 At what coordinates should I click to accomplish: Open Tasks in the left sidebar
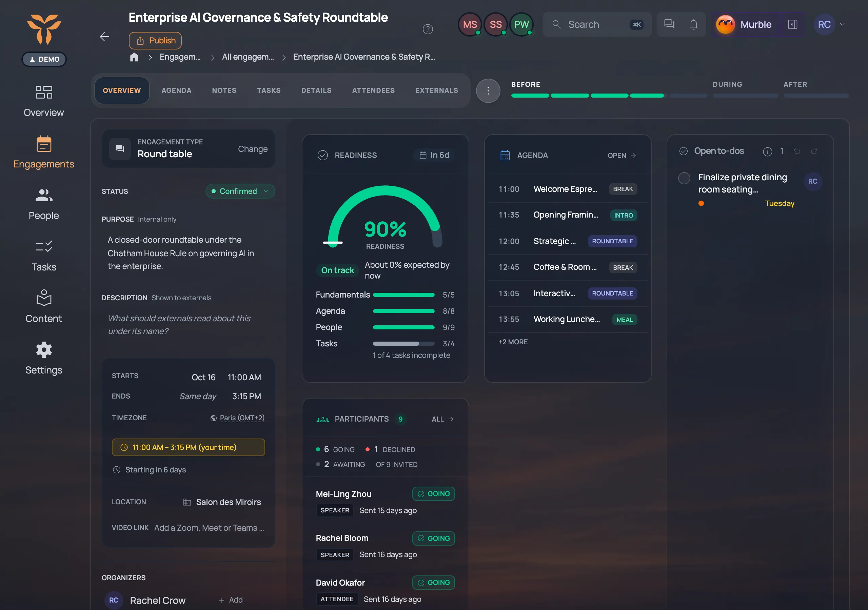tap(44, 256)
